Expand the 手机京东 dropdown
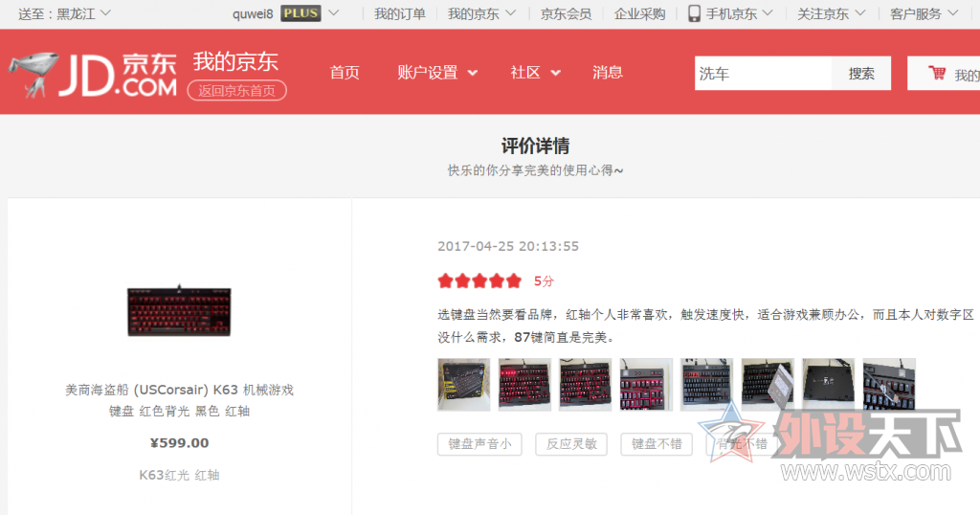 tap(739, 13)
